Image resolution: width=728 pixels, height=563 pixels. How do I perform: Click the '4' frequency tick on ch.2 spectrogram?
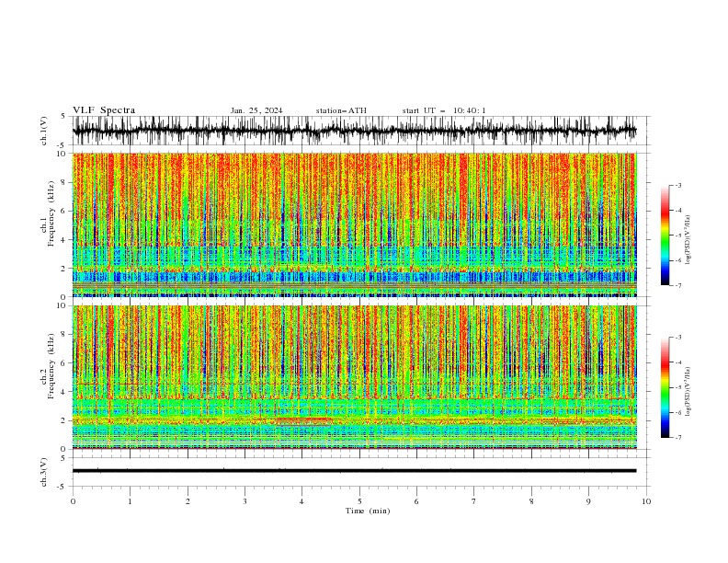pos(65,392)
